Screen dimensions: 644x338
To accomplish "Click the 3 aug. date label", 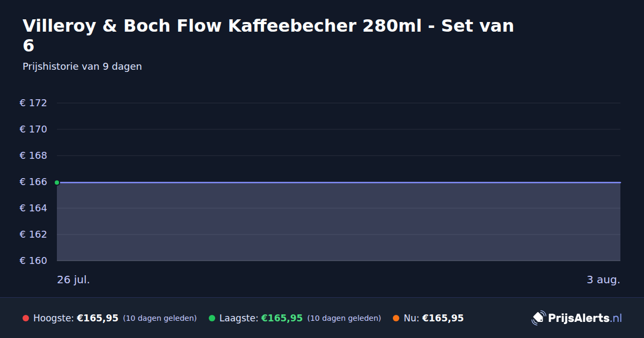I will tap(603, 280).
